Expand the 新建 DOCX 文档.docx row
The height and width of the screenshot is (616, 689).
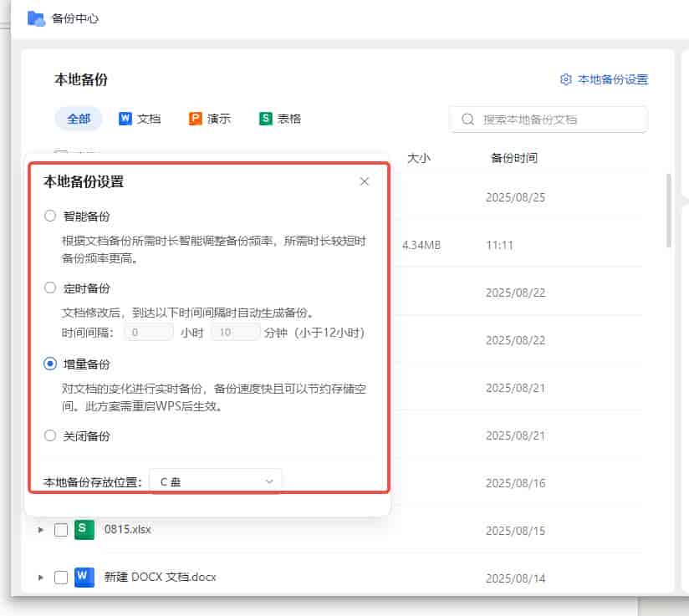tap(41, 578)
